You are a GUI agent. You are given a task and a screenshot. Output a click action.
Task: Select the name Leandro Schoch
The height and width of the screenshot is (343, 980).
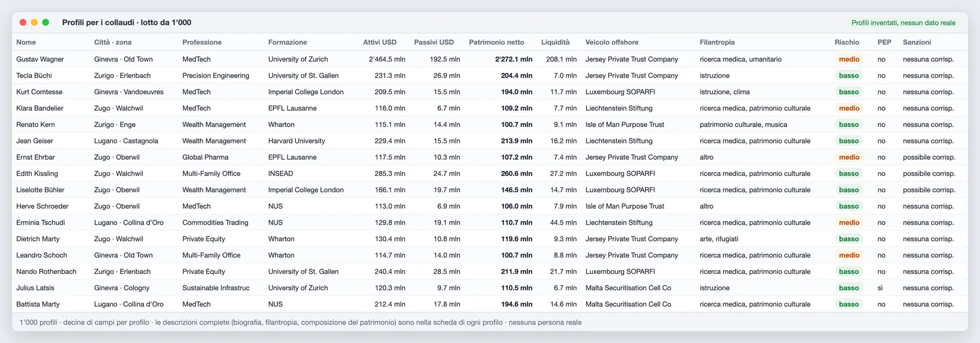click(42, 255)
